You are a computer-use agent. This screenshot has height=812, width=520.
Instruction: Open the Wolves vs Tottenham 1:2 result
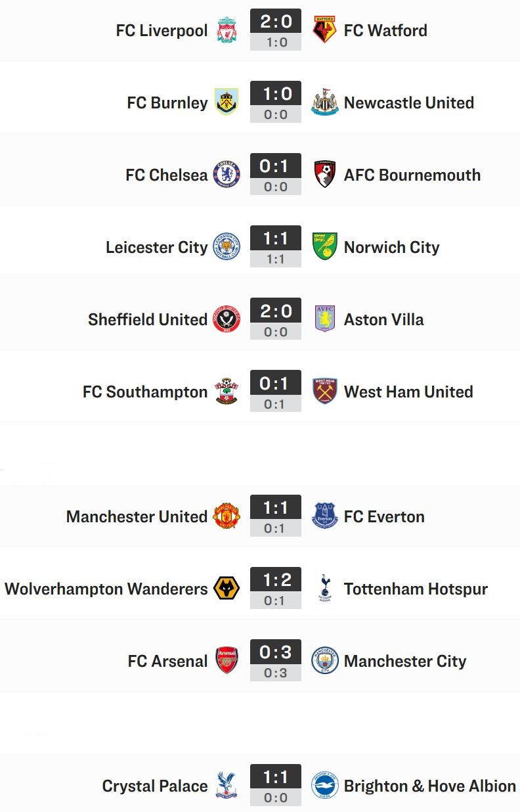(x=276, y=580)
